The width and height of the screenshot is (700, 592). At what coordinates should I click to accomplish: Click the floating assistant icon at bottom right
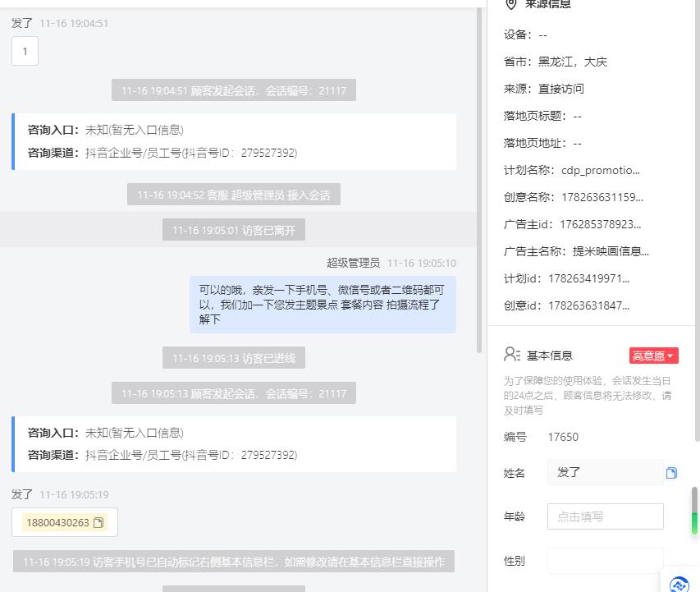coord(679,584)
